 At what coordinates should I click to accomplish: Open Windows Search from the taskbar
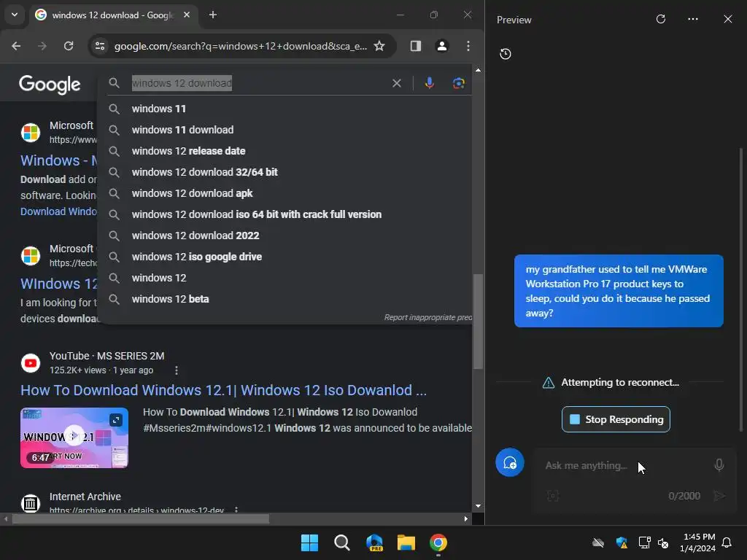342,542
